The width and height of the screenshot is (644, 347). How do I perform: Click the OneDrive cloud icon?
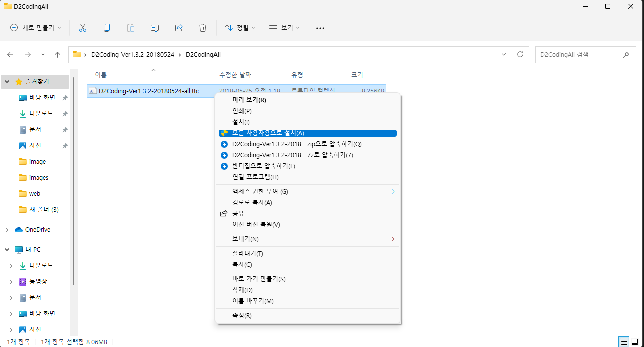(19, 230)
